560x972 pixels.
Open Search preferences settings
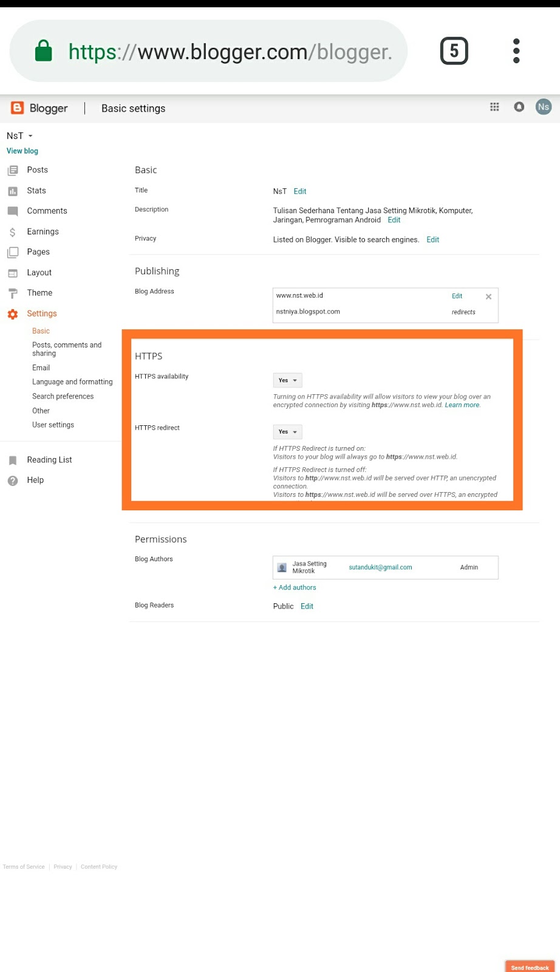[x=63, y=396]
